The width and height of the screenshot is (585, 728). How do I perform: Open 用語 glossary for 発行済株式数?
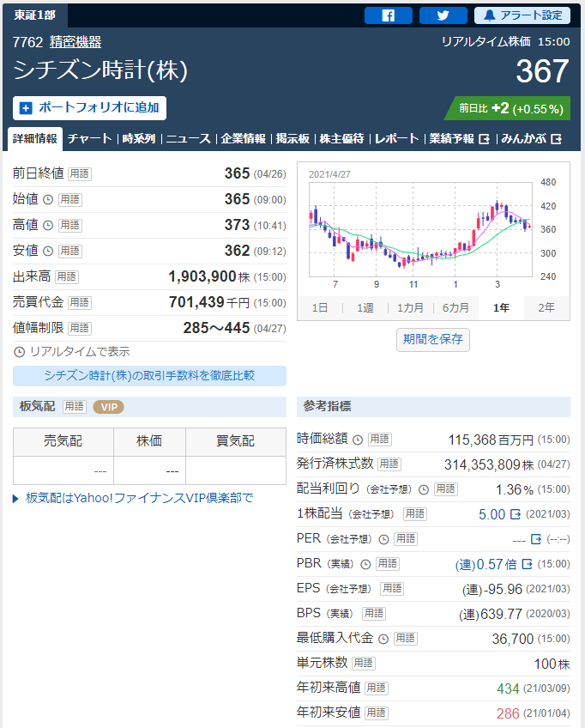(389, 464)
